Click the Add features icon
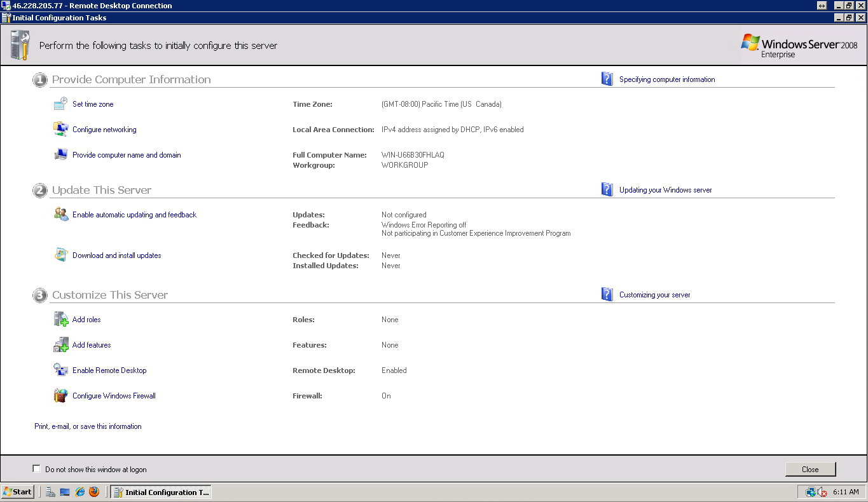 (x=61, y=344)
